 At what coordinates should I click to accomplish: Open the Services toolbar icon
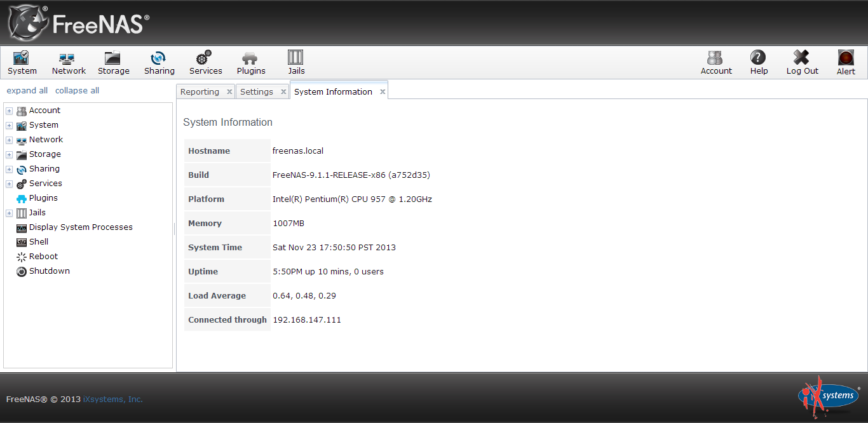point(205,63)
